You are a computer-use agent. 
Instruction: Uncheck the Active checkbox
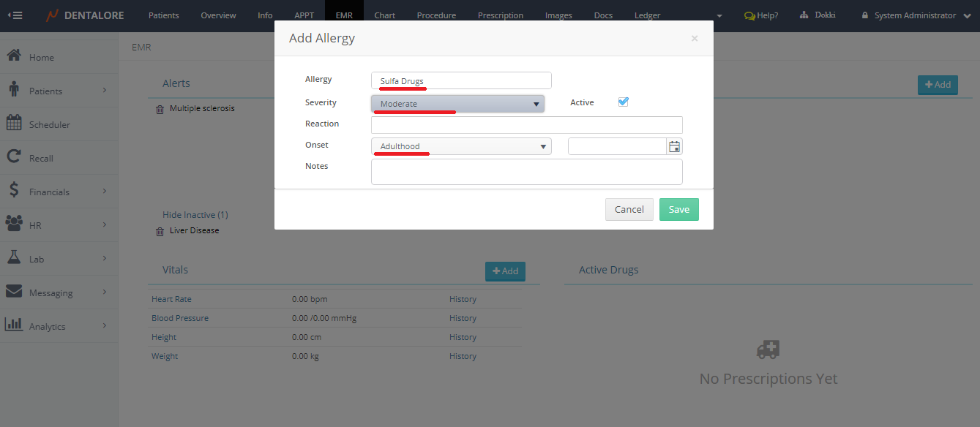(624, 102)
